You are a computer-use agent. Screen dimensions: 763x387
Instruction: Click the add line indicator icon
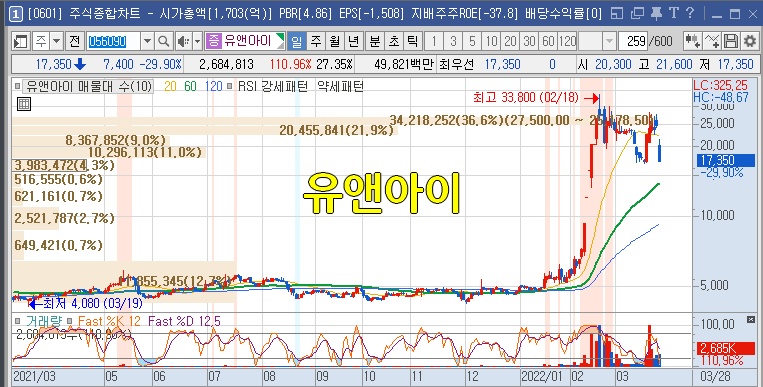click(x=712, y=41)
